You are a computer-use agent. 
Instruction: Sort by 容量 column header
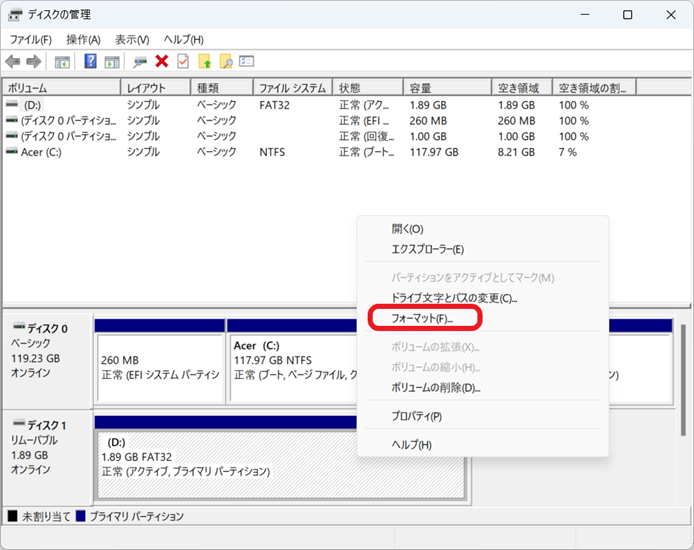[x=445, y=88]
